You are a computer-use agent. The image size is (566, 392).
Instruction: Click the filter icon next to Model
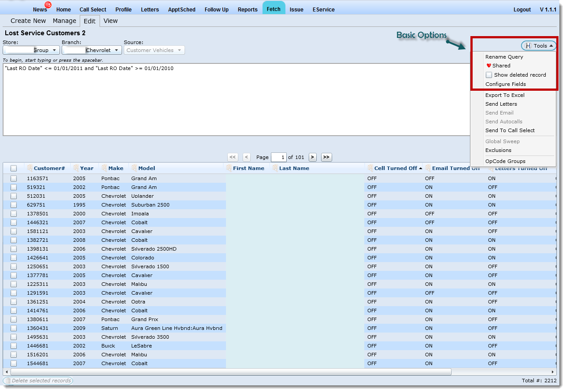coord(134,168)
